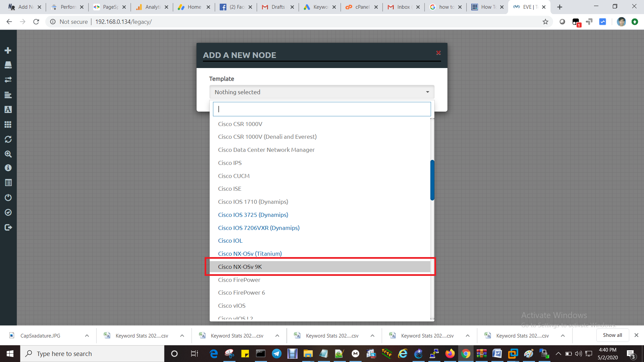Open the Pictures grid icon in sidebar
The height and width of the screenshot is (362, 644).
tap(8, 124)
